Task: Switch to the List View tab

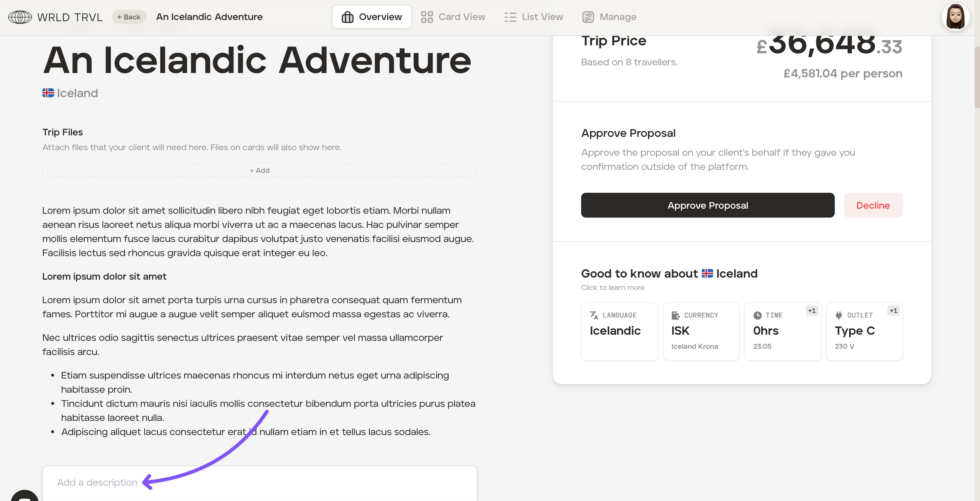Action: click(533, 17)
